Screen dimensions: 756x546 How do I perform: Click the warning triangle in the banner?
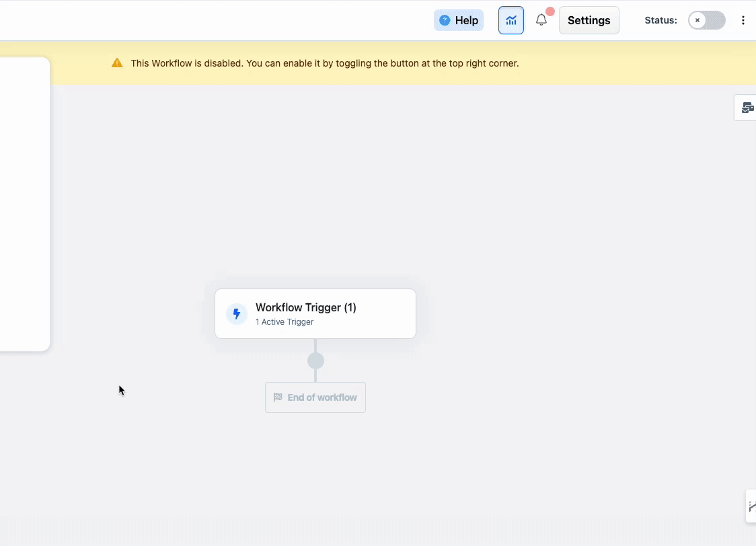[x=117, y=63]
